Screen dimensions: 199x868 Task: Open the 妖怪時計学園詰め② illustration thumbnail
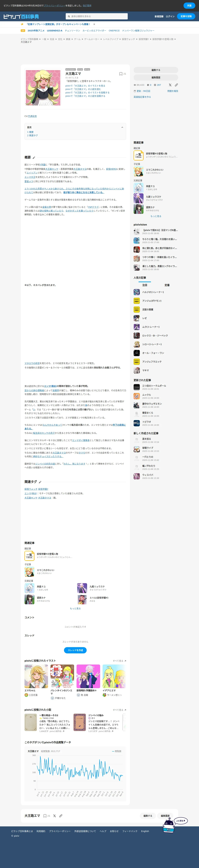pos(88,676)
